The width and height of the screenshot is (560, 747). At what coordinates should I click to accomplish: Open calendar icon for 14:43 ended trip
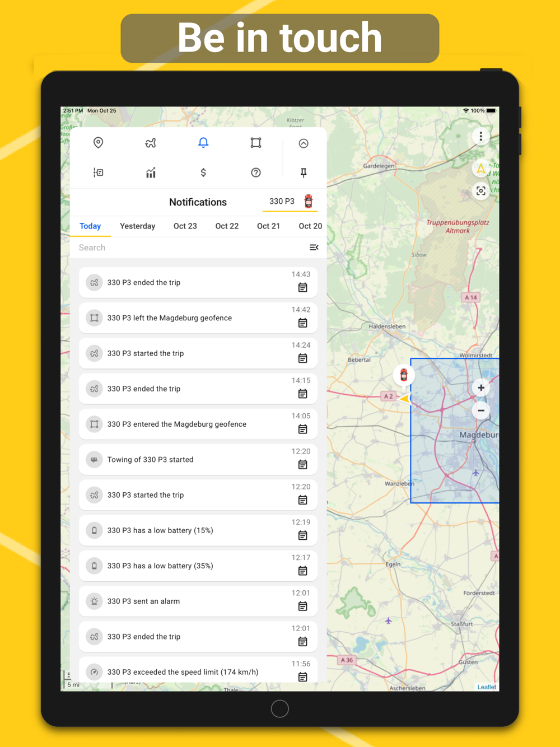[x=303, y=288]
